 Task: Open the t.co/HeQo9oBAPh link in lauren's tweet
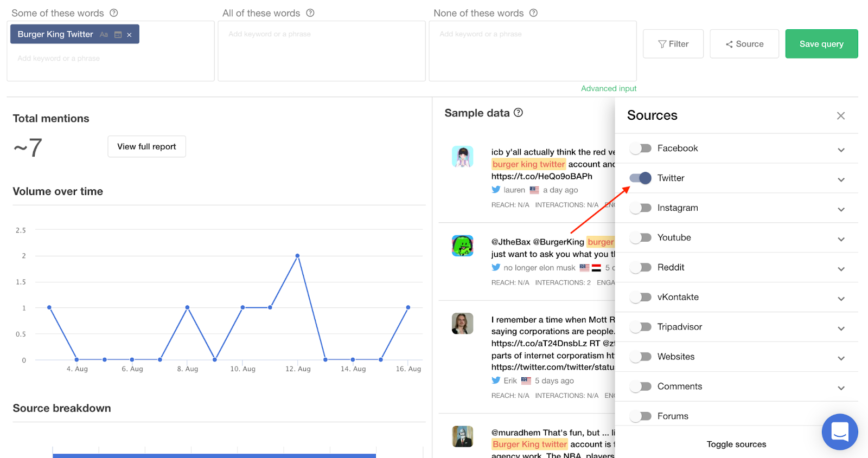[542, 176]
